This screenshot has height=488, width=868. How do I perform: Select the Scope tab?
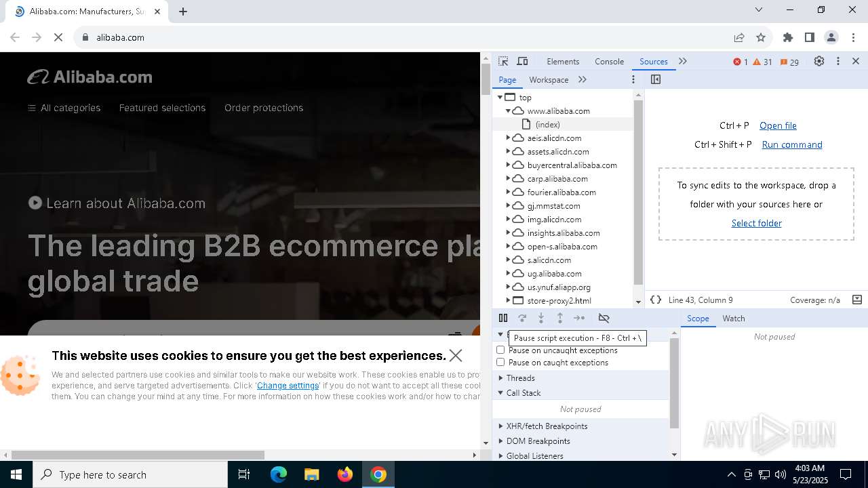tap(698, 318)
